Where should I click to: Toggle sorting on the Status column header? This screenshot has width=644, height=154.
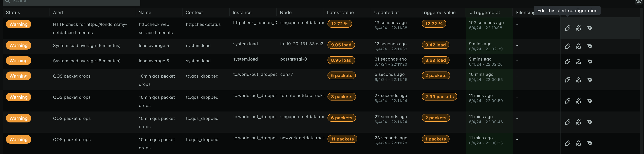(13, 13)
